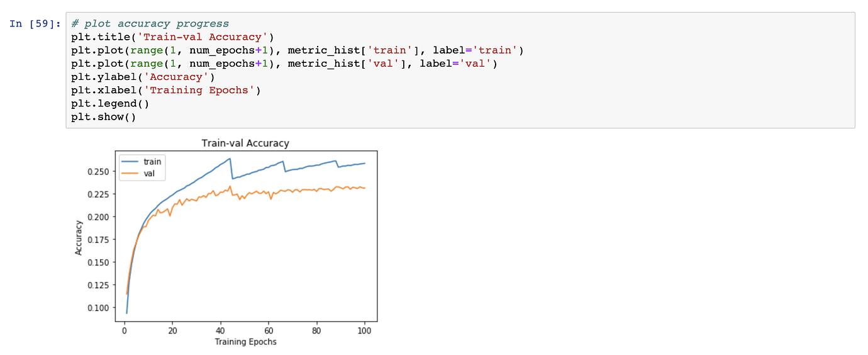Viewport: 868px width, 355px height.
Task: Click the plt.ylabel('Accuracy') line
Action: click(143, 77)
